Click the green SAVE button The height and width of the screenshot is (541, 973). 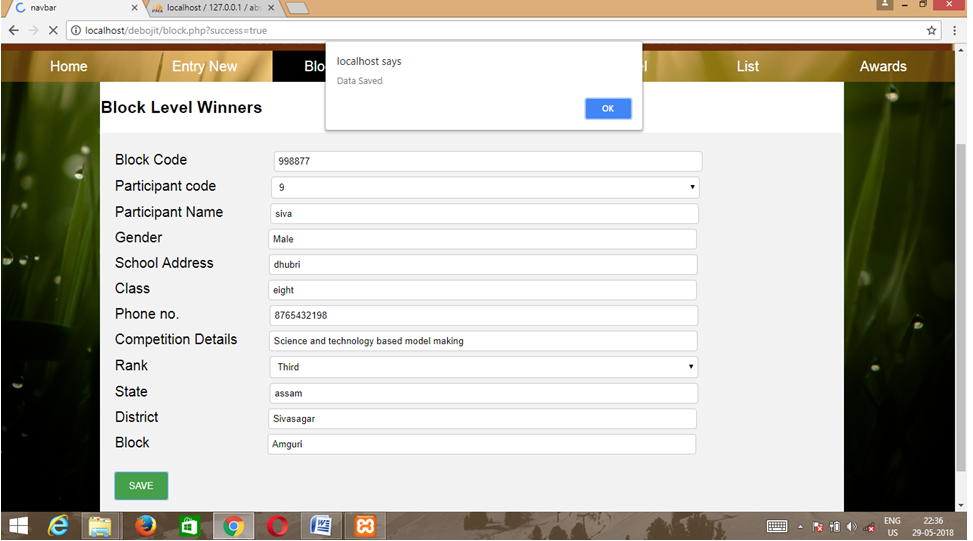141,486
